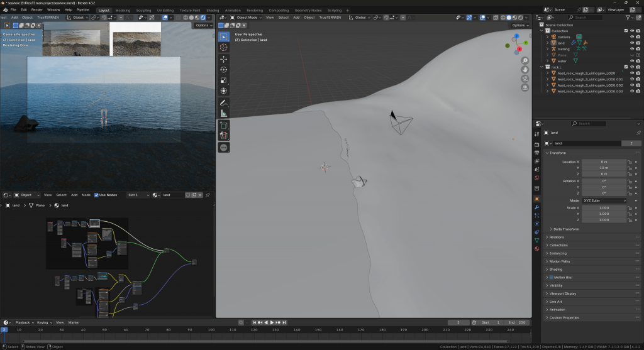
Task: Expand the Relations panel
Action: [x=556, y=237]
